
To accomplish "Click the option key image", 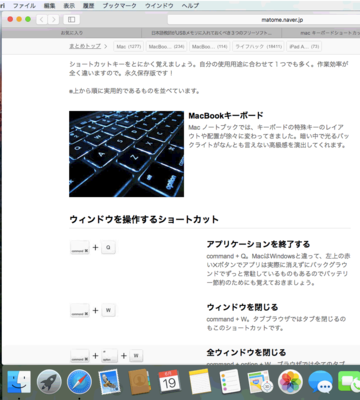I will 109,356.
